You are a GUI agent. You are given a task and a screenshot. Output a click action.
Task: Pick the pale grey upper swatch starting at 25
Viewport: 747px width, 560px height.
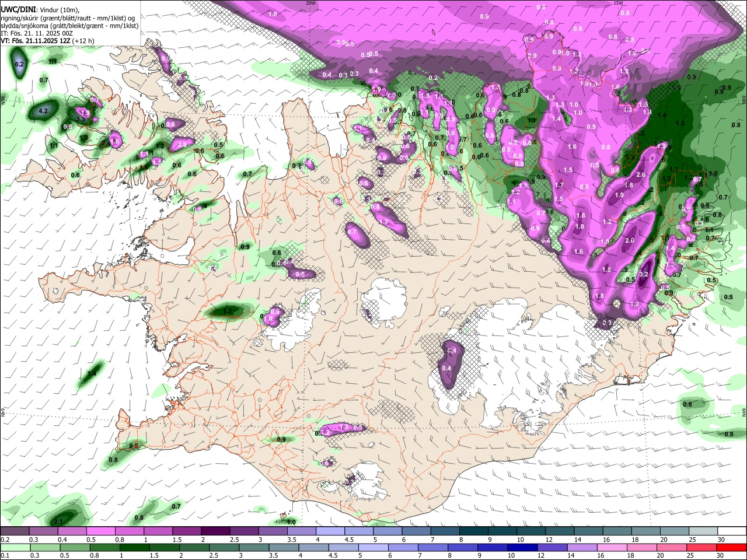(x=702, y=531)
